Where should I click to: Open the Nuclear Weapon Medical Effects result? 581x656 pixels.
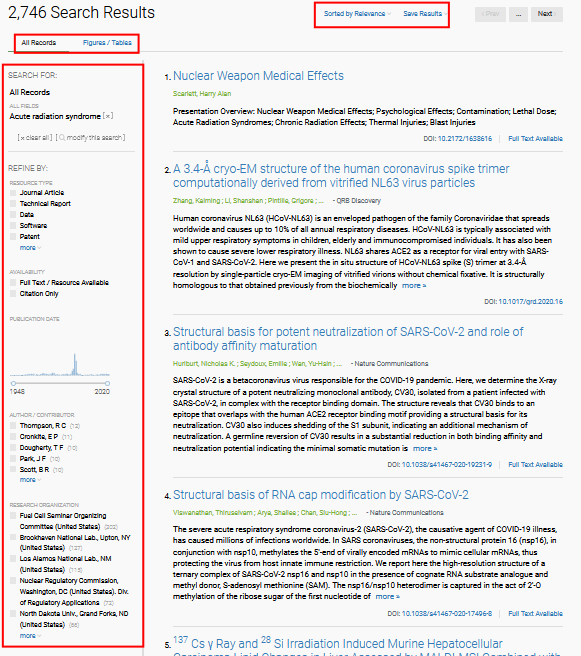(258, 76)
